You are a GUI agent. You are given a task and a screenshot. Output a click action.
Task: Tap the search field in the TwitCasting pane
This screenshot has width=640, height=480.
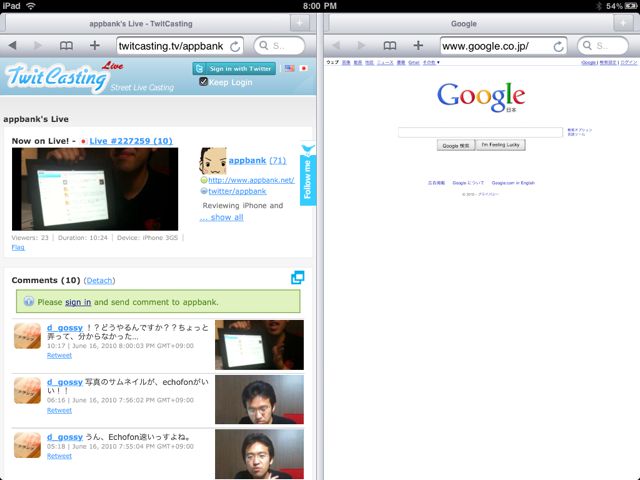[x=279, y=46]
